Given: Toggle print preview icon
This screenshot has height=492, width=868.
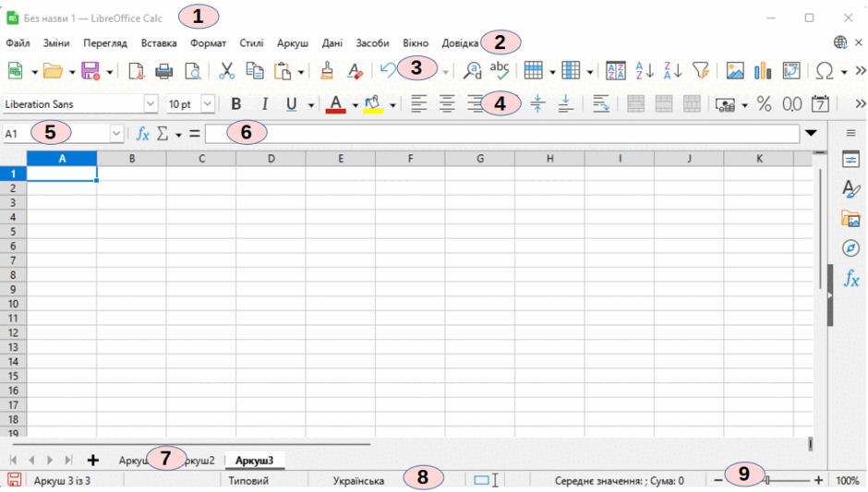Looking at the screenshot, I should (x=193, y=71).
